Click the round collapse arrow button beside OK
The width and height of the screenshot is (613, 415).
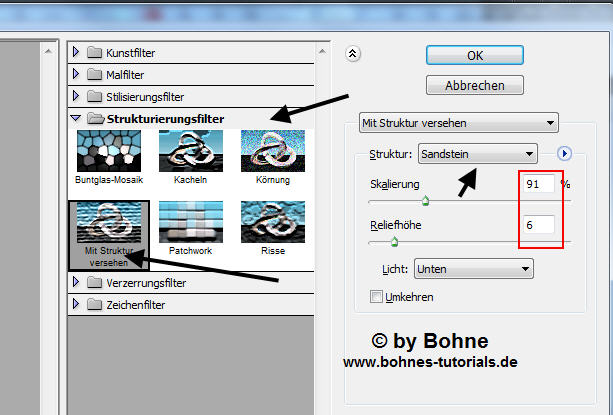point(352,54)
